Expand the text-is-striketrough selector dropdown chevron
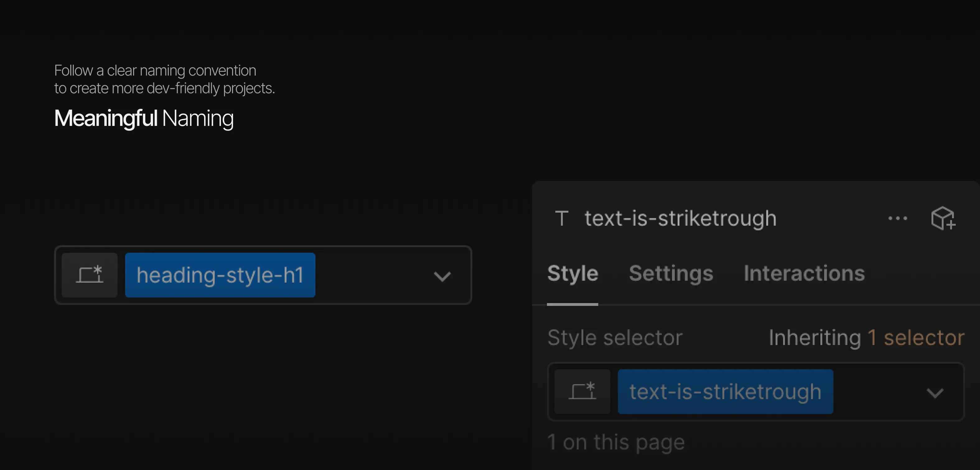 935,393
